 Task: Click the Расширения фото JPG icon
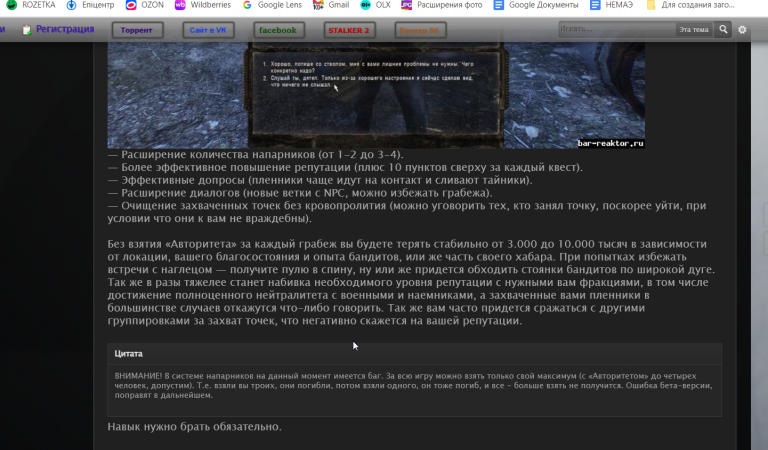(407, 5)
